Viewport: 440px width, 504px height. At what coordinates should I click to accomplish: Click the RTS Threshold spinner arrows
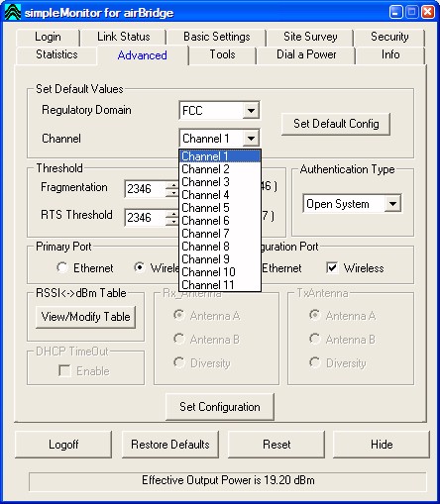click(172, 218)
